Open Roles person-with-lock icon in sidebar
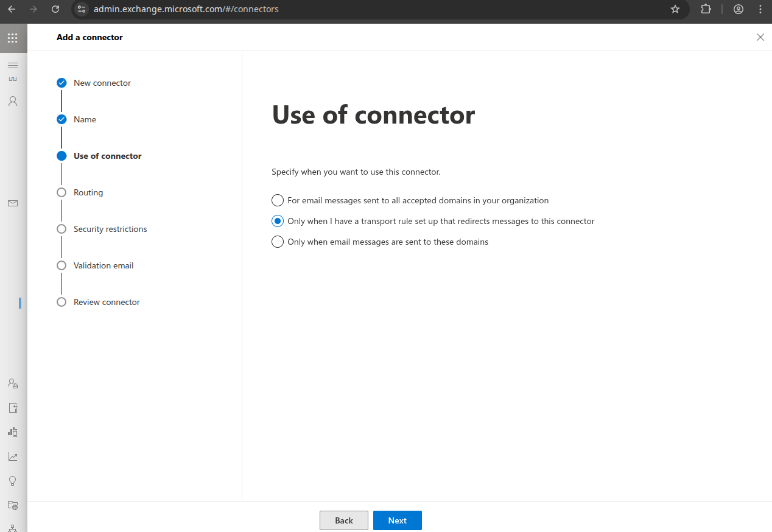Screen dimensions: 772x532 pos(13,383)
